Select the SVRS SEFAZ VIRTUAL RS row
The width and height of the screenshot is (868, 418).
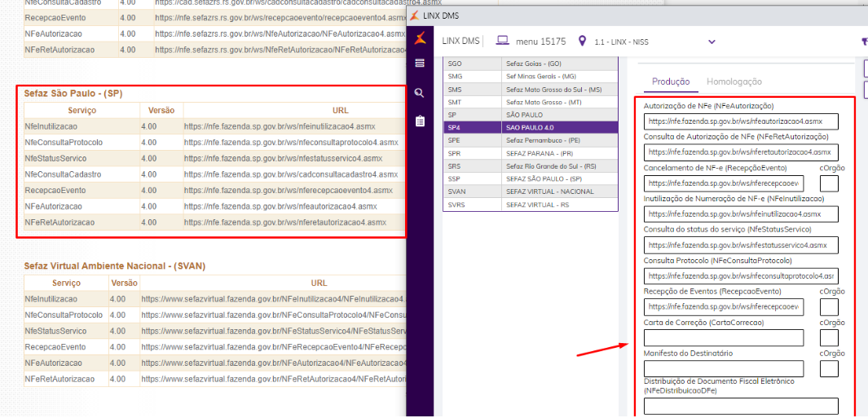(531, 205)
